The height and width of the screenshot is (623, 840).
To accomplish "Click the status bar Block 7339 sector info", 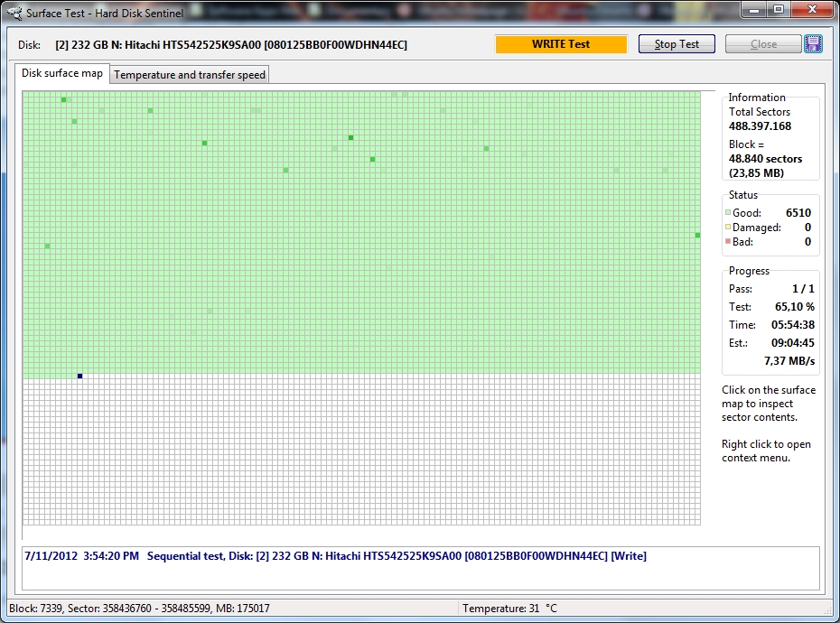I will tap(139, 609).
